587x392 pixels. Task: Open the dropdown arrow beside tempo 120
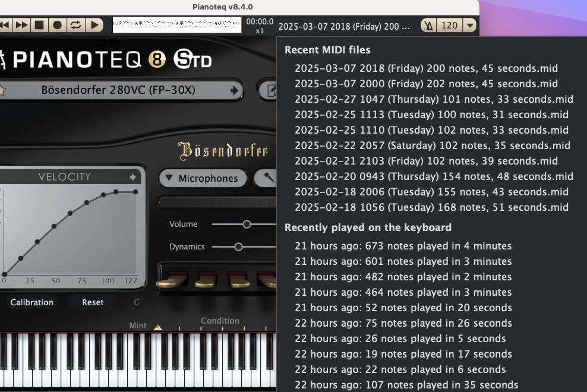470,26
